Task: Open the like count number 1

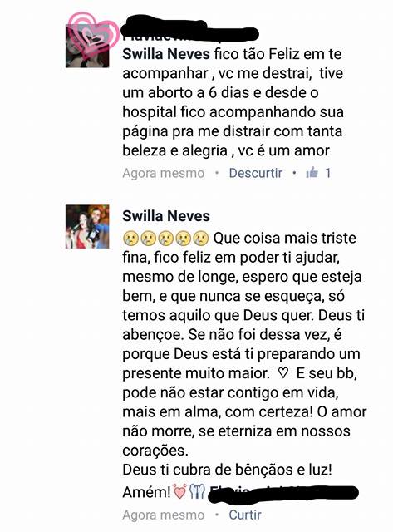Action: pos(327,173)
